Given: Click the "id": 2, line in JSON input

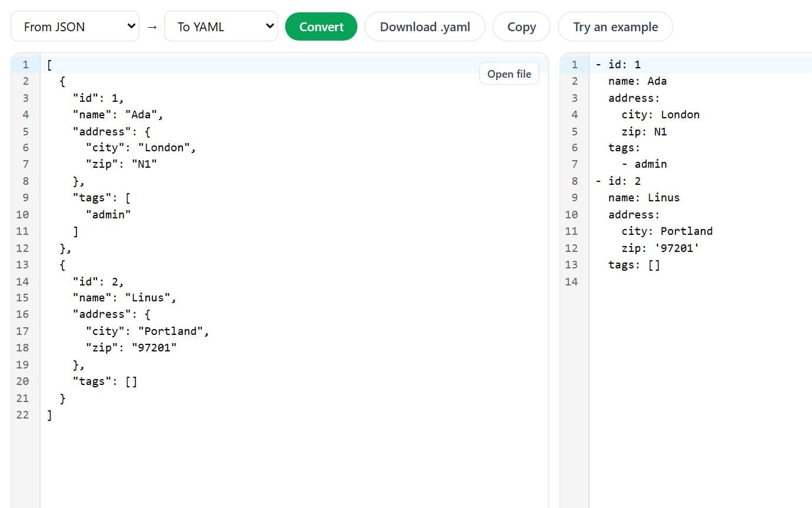Looking at the screenshot, I should (98, 281).
